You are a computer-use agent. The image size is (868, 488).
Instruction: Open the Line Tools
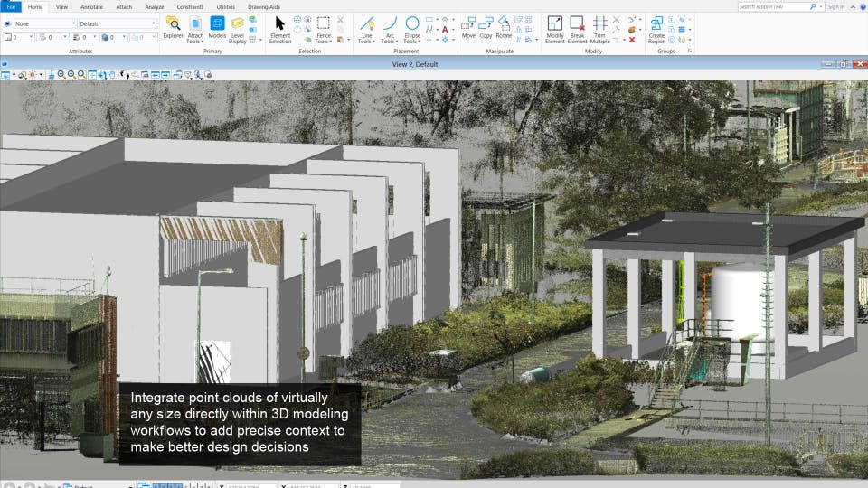(x=366, y=30)
